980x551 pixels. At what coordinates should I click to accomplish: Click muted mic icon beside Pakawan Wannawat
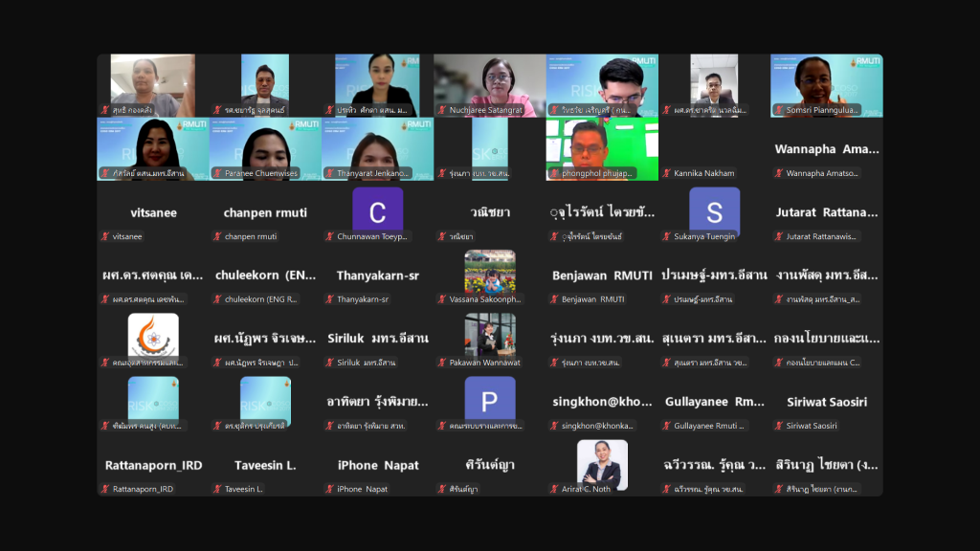click(441, 363)
